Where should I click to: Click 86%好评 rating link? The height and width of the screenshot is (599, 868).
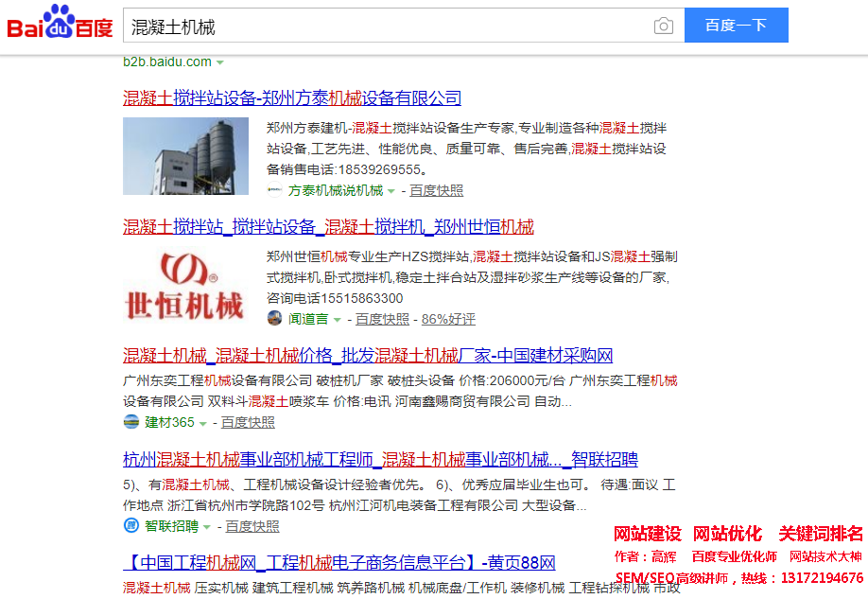point(448,319)
